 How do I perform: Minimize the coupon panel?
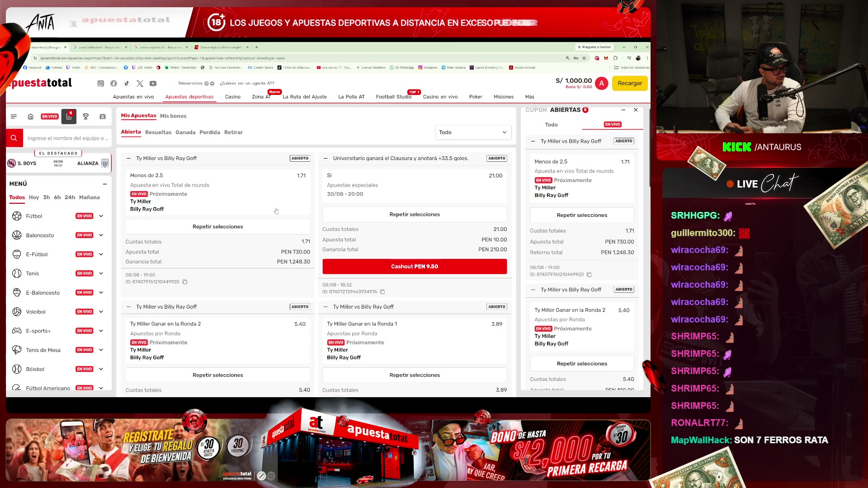point(623,110)
